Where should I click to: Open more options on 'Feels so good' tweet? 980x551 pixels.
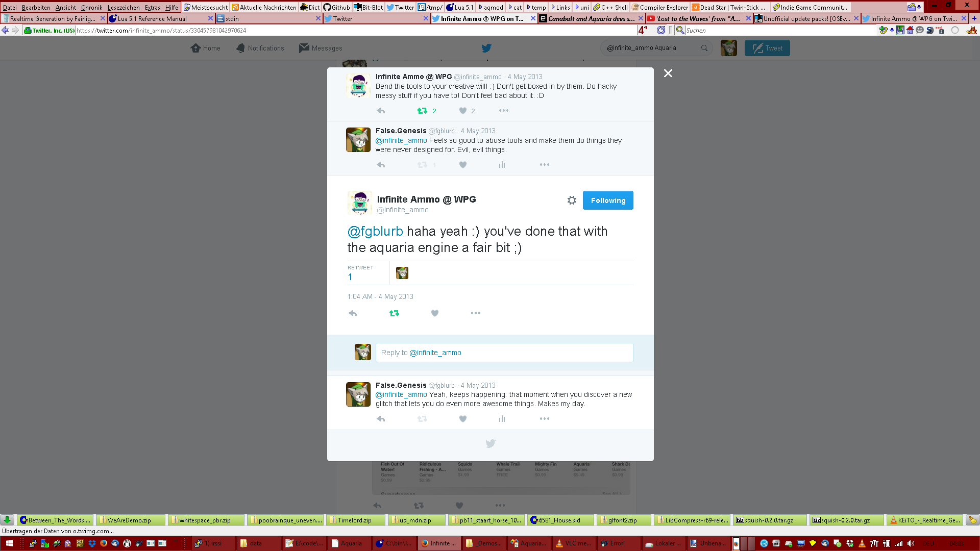[545, 165]
